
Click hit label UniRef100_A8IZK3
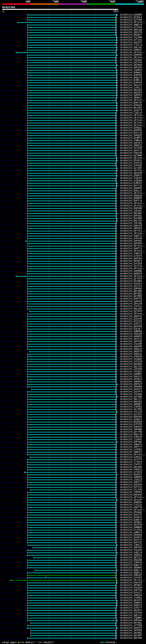[131, 600]
